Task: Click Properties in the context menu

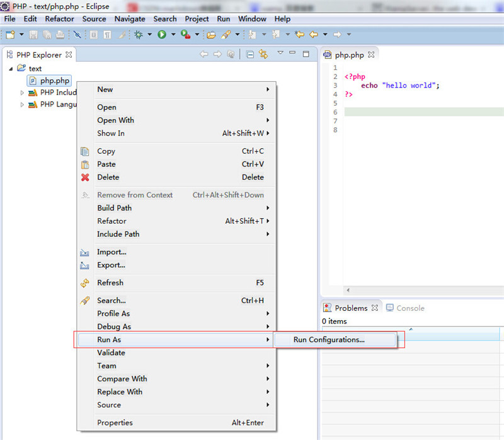Action: 115,423
